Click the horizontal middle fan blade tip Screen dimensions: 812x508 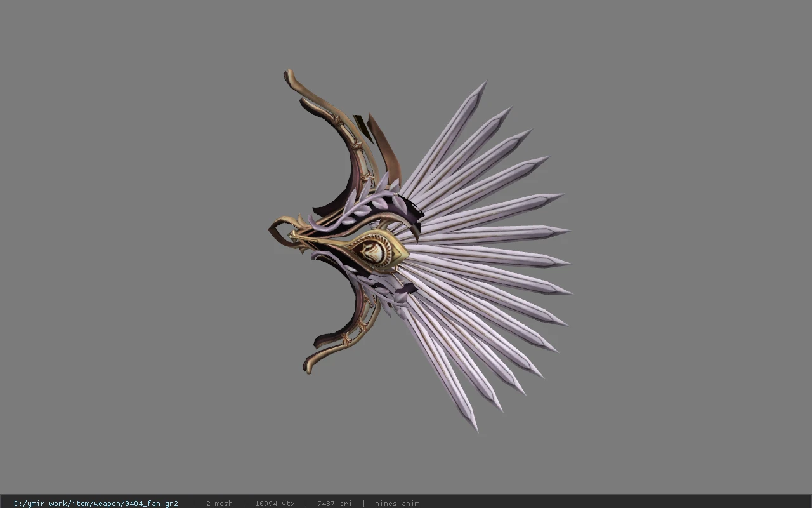coord(561,261)
